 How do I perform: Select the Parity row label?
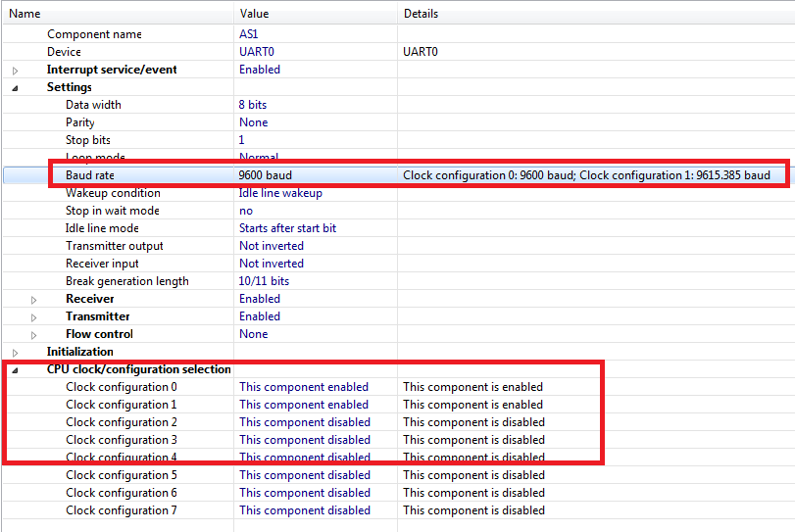[80, 122]
